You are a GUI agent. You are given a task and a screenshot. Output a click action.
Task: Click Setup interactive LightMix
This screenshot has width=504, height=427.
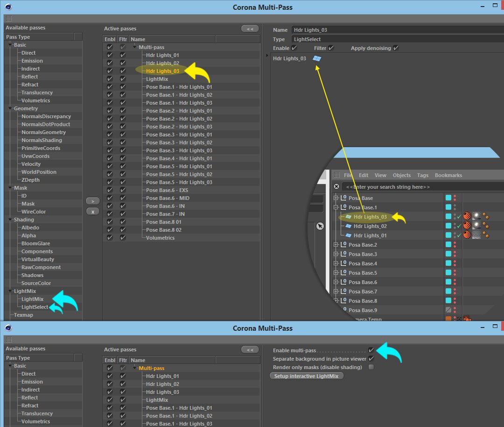(x=307, y=376)
